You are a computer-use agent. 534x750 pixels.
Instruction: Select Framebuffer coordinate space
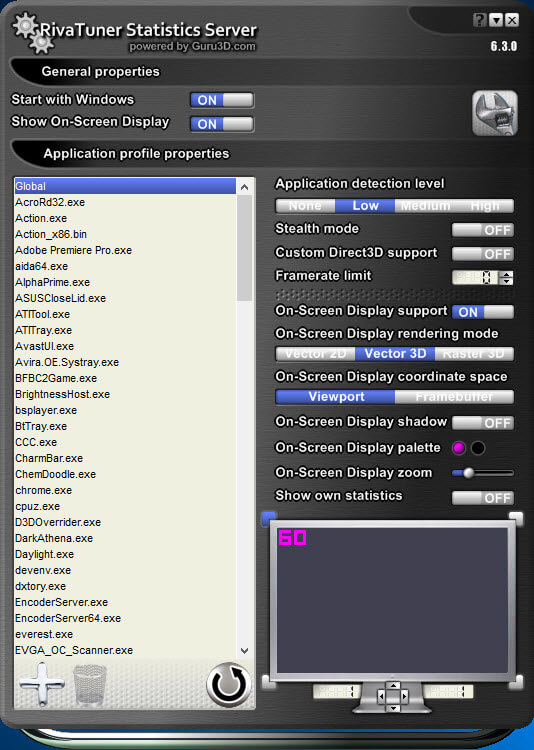click(x=454, y=397)
